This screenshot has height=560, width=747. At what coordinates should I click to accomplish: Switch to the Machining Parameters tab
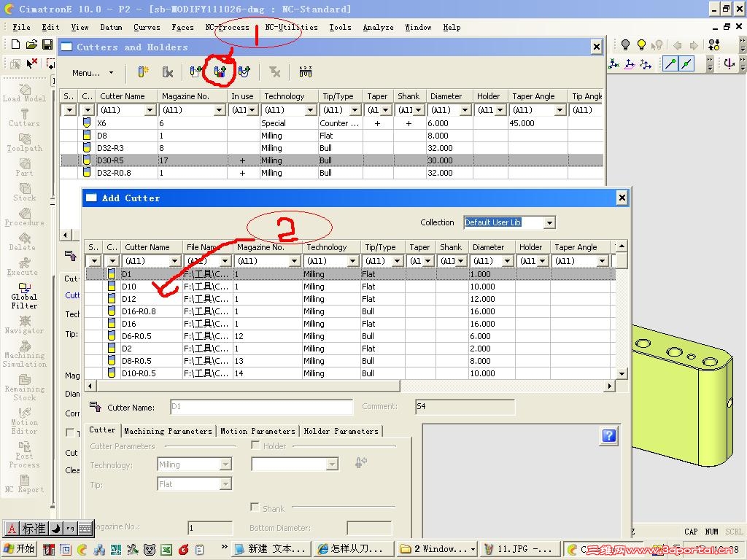(169, 431)
